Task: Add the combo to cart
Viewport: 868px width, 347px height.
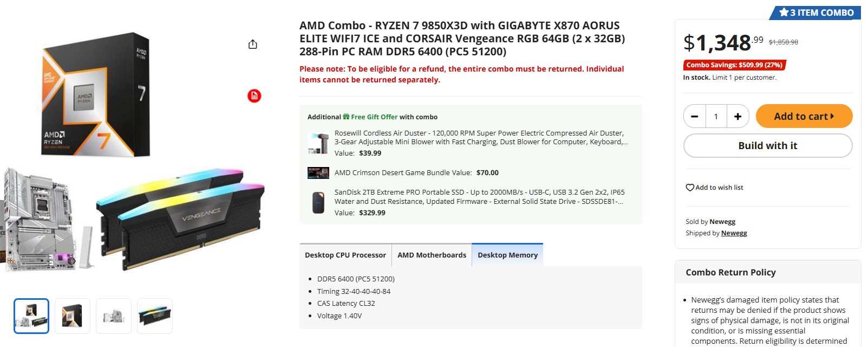Action: pos(804,117)
